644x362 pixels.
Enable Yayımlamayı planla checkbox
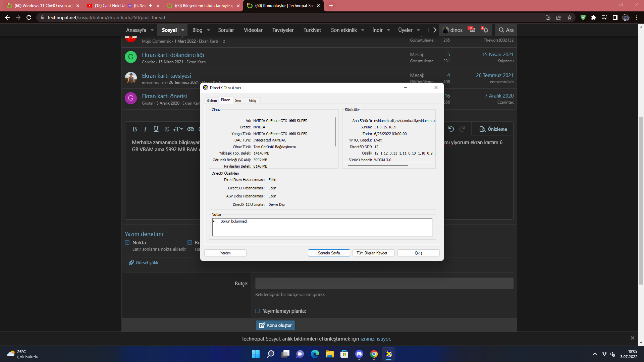click(258, 311)
